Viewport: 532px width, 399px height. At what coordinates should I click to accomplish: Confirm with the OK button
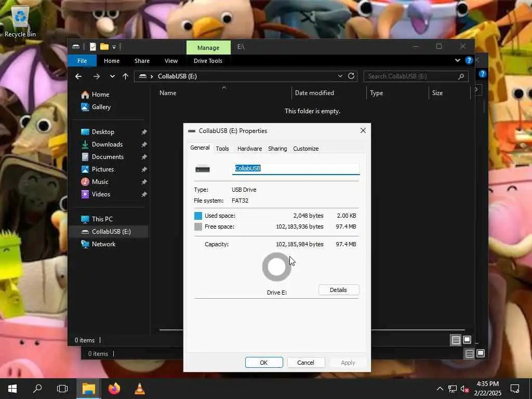coord(264,362)
